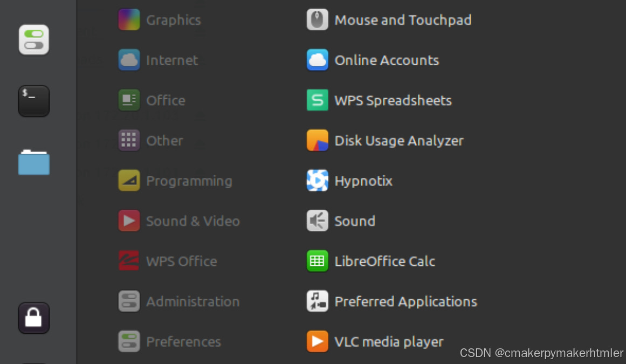Click the Other category grid icon
This screenshot has width=626, height=364.
pyautogui.click(x=129, y=141)
